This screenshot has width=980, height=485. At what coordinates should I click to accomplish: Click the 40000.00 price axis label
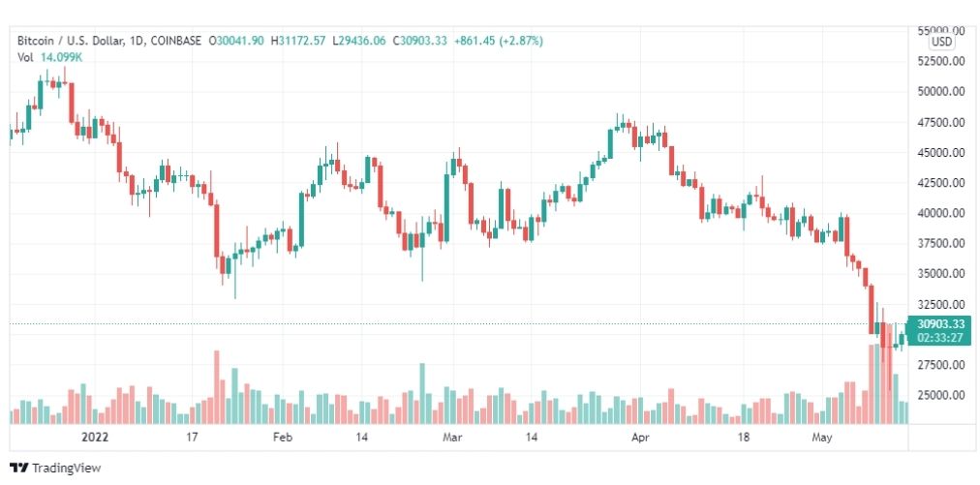[x=939, y=213]
